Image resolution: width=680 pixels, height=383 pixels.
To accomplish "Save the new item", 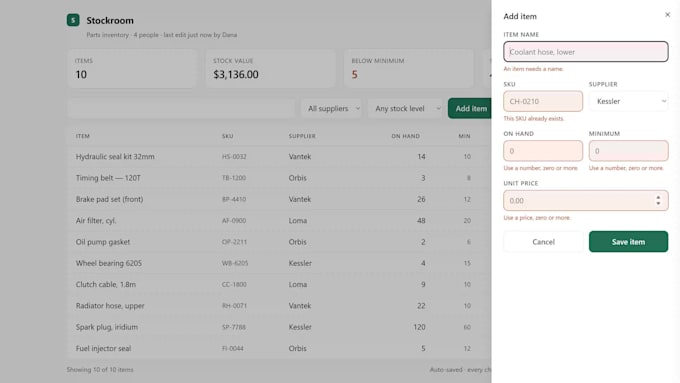I will pyautogui.click(x=628, y=242).
